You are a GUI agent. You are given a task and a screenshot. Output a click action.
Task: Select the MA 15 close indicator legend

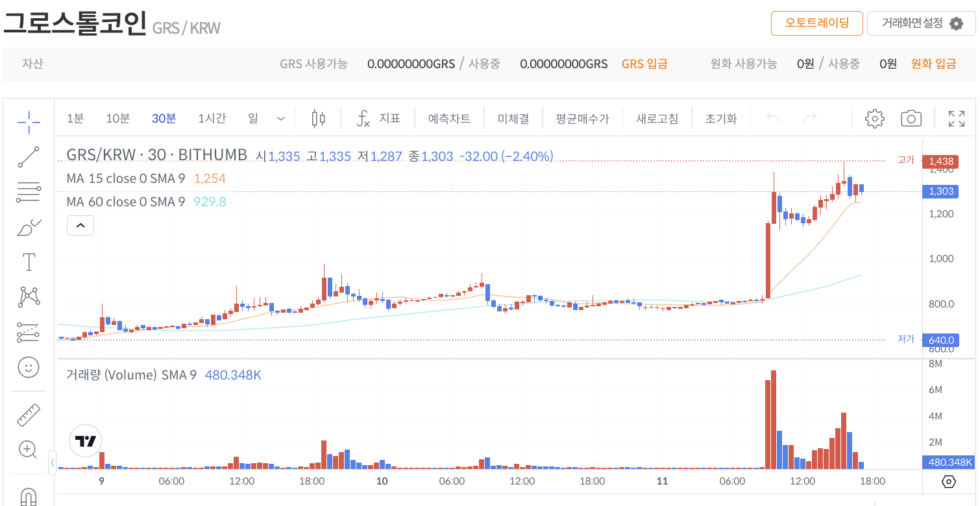[126, 178]
